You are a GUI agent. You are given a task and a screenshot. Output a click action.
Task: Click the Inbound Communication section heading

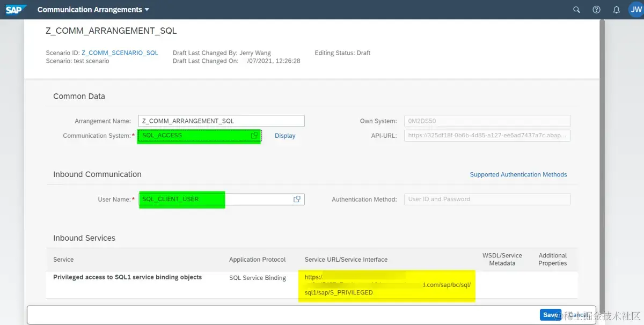pyautogui.click(x=97, y=174)
